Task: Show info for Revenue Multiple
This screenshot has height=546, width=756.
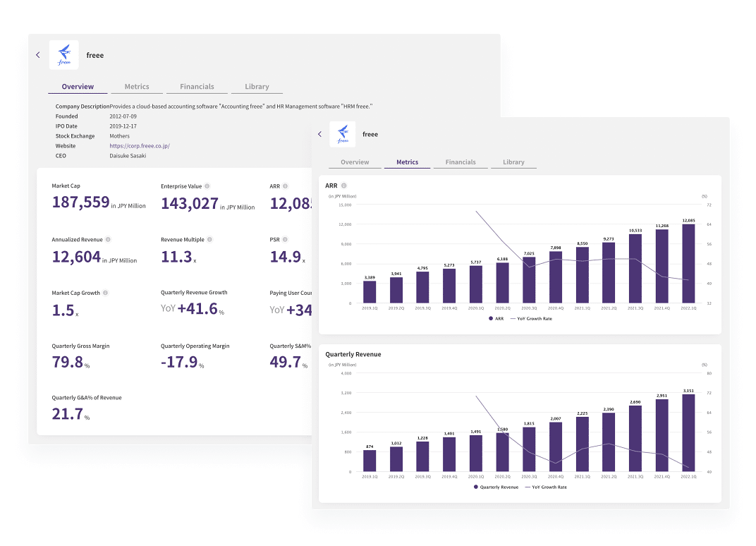Action: (x=209, y=240)
